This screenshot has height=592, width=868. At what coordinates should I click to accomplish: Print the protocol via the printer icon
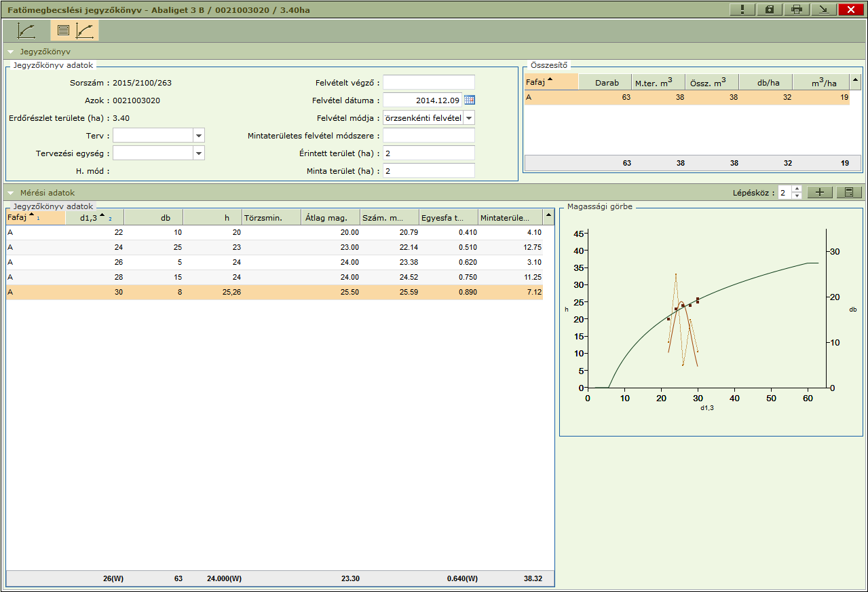point(797,10)
